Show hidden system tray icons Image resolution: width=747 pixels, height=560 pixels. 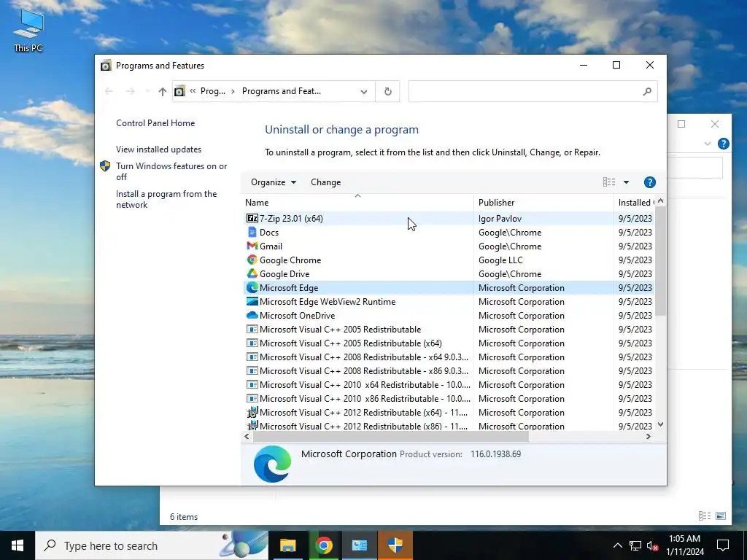617,545
